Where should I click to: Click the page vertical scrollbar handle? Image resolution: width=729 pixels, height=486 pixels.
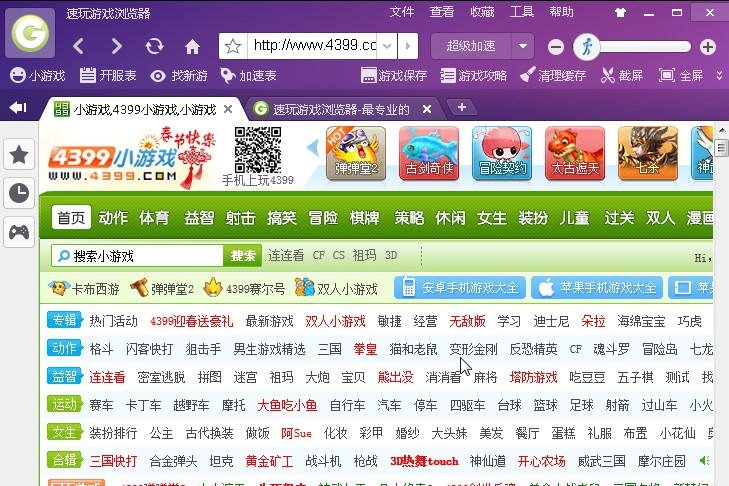pos(721,149)
